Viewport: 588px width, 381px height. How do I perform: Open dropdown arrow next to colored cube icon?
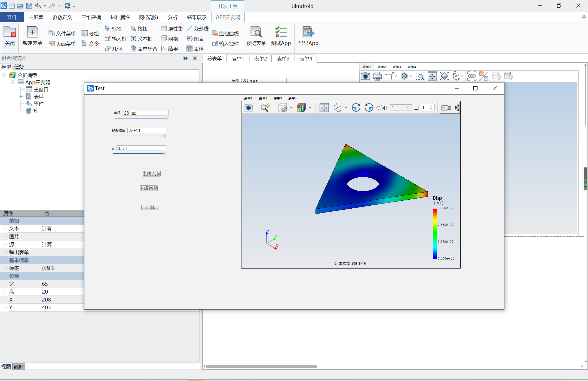point(310,108)
